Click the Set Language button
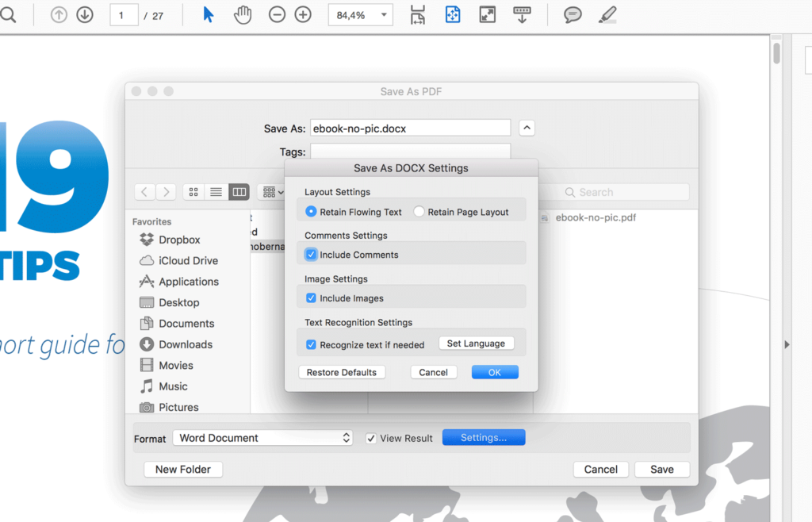812x522 pixels. 477,343
